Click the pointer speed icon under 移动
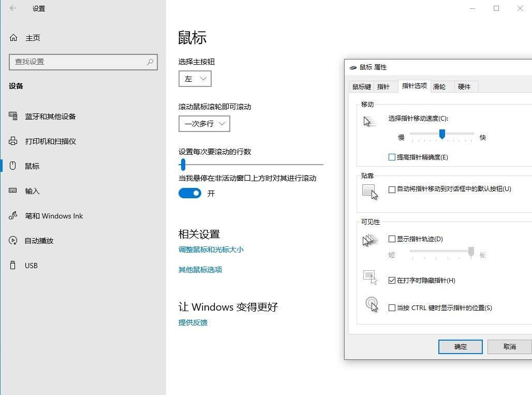Image resolution: width=532 pixels, height=395 pixels. pos(370,122)
